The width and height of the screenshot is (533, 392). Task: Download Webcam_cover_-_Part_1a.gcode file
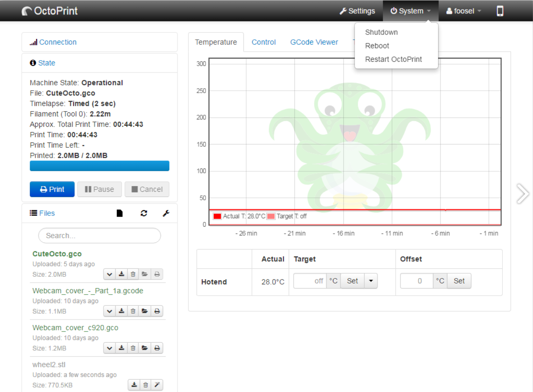pyautogui.click(x=121, y=311)
